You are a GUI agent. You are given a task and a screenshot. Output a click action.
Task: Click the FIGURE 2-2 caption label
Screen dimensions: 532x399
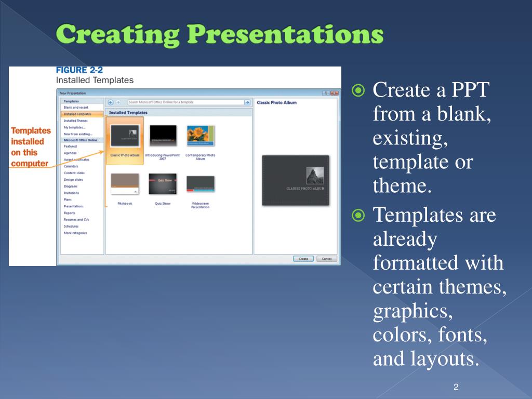(79, 70)
